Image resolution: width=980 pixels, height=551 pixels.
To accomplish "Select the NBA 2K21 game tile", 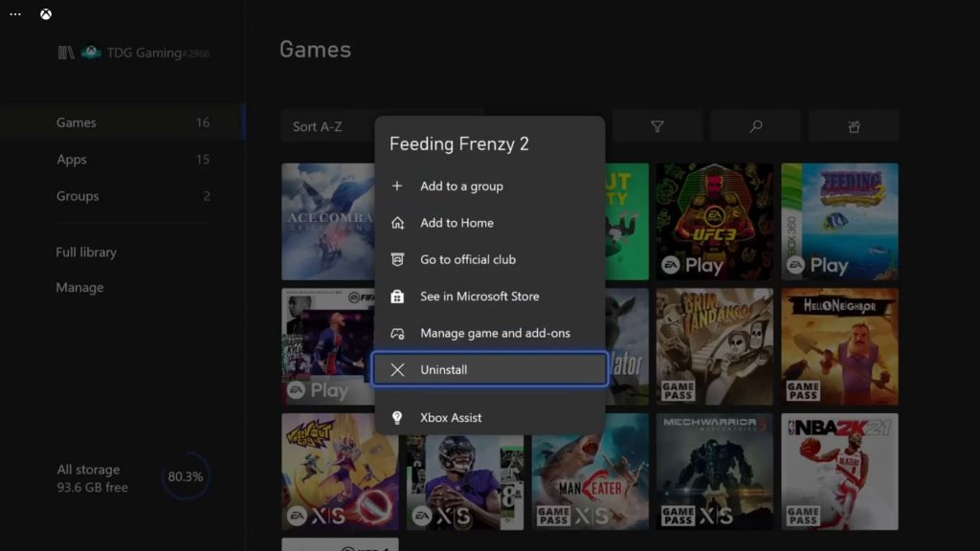I will pyautogui.click(x=839, y=472).
